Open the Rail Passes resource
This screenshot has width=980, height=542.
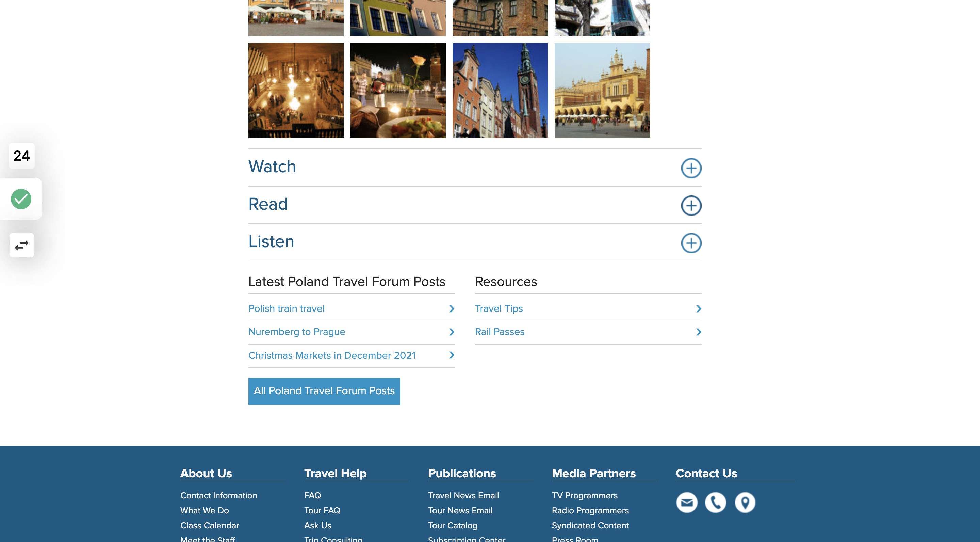point(500,332)
